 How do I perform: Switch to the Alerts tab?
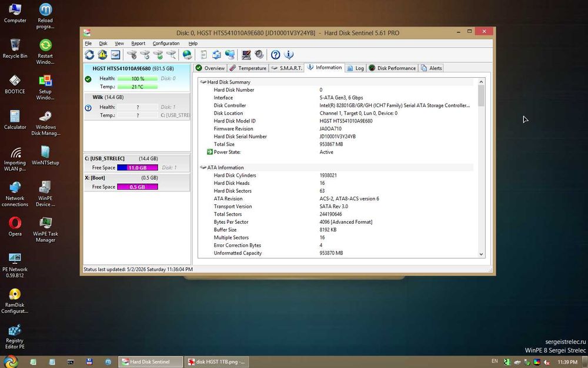(431, 68)
